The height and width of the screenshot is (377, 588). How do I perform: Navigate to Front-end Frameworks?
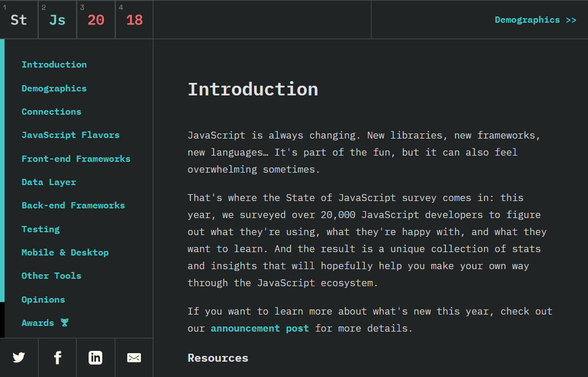(76, 158)
